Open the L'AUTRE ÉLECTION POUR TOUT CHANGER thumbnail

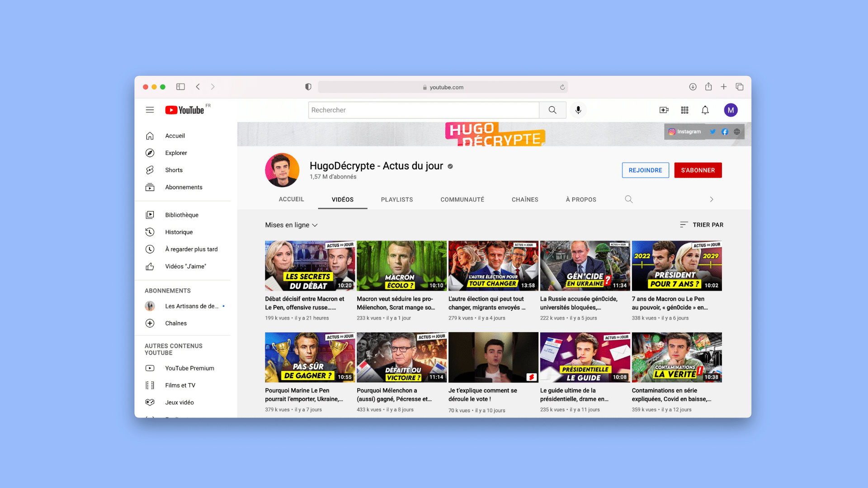click(493, 266)
